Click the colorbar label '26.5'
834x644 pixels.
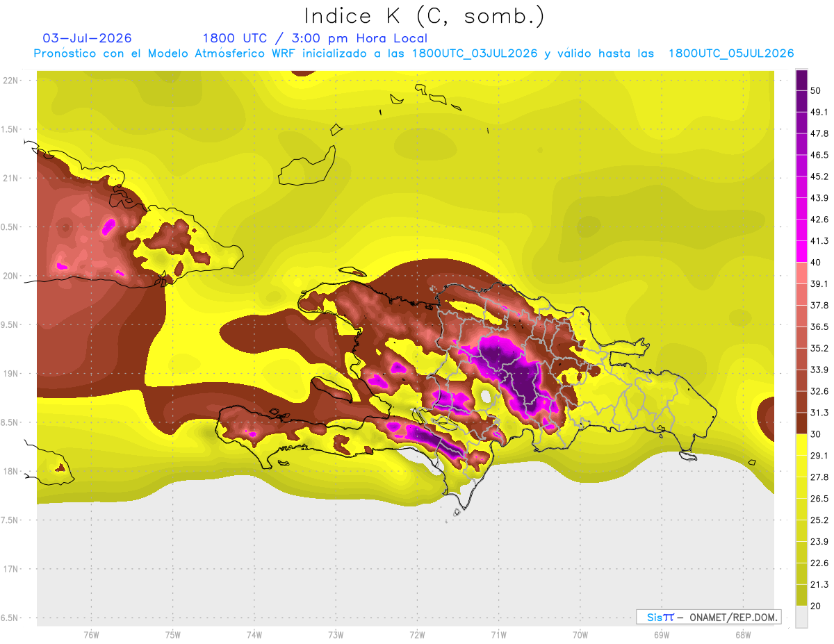(x=819, y=499)
